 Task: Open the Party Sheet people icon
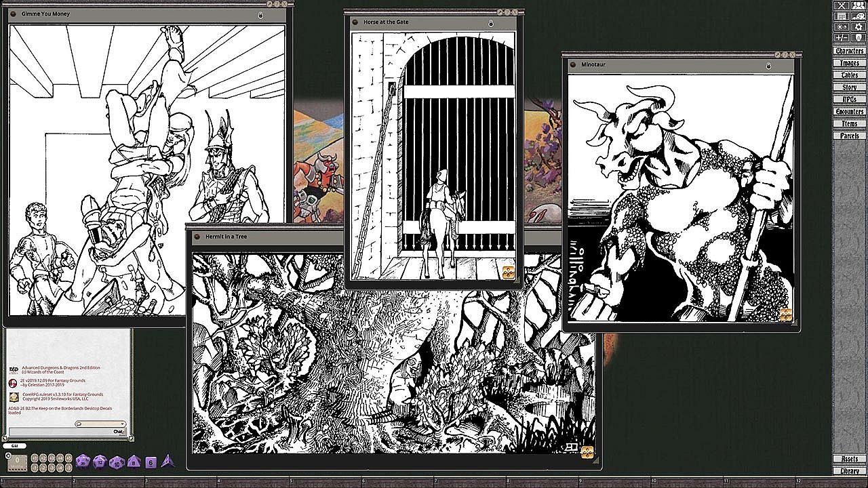[x=857, y=5]
